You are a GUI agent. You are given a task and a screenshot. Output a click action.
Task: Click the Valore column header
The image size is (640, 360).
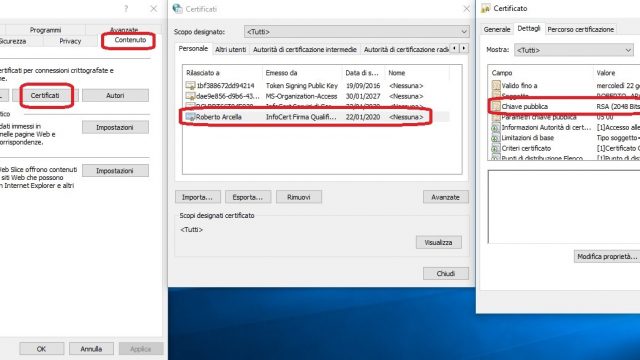pos(616,73)
